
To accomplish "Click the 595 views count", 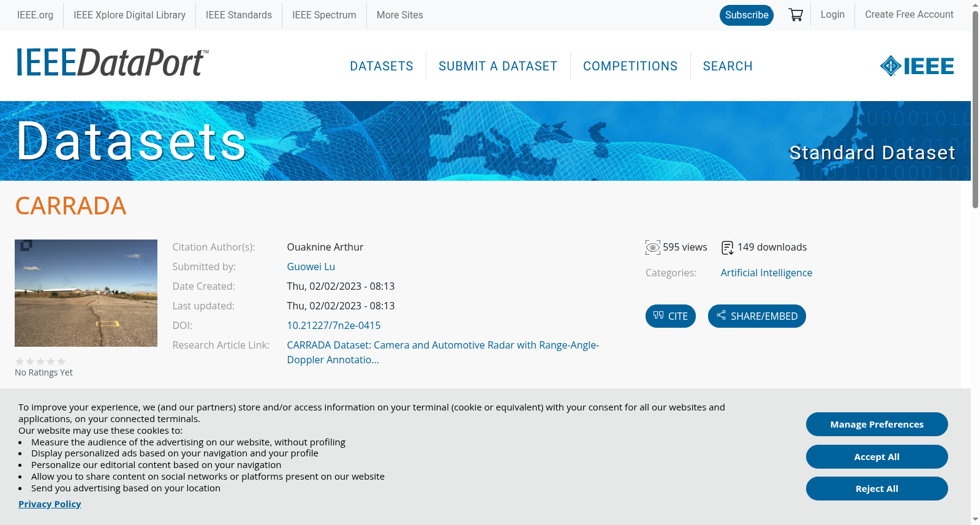I will coord(685,247).
